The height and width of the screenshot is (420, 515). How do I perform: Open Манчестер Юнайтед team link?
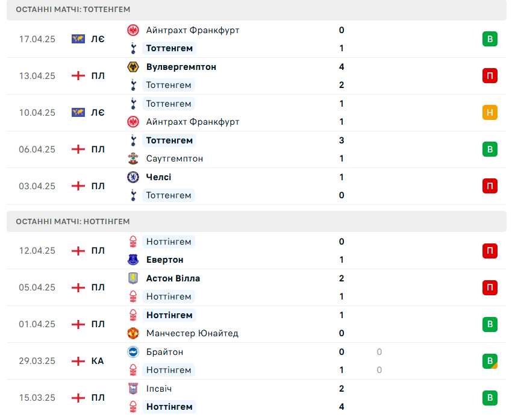(192, 333)
